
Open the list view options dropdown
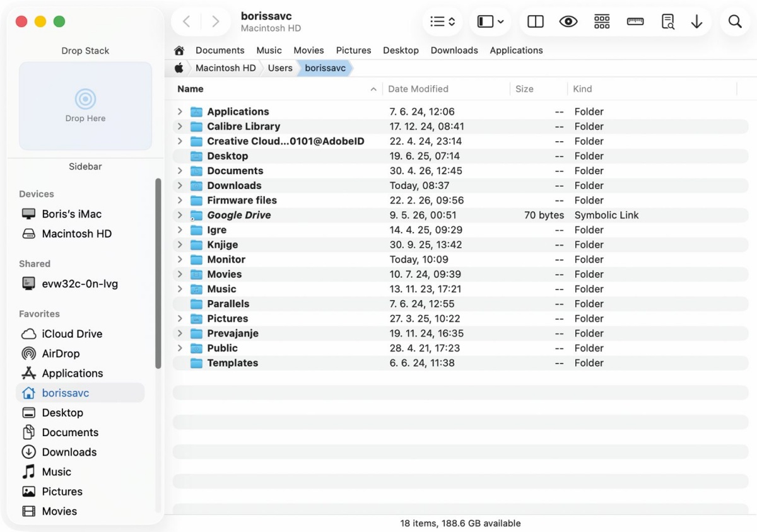click(443, 22)
